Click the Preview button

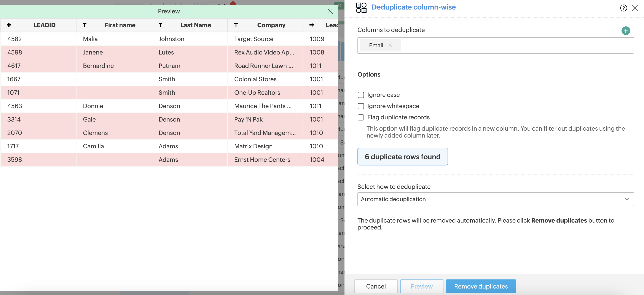(x=421, y=286)
